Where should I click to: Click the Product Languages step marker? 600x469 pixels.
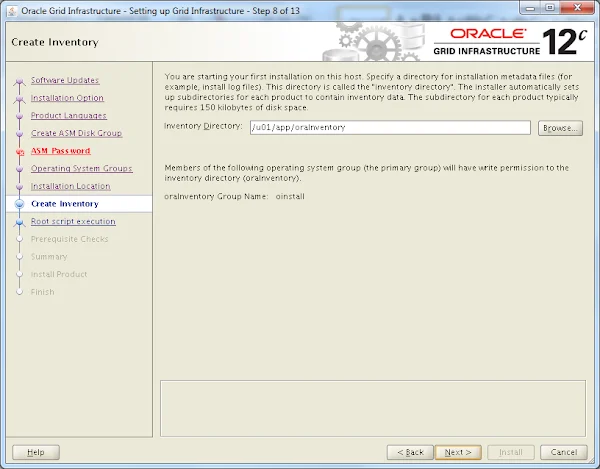pos(20,116)
